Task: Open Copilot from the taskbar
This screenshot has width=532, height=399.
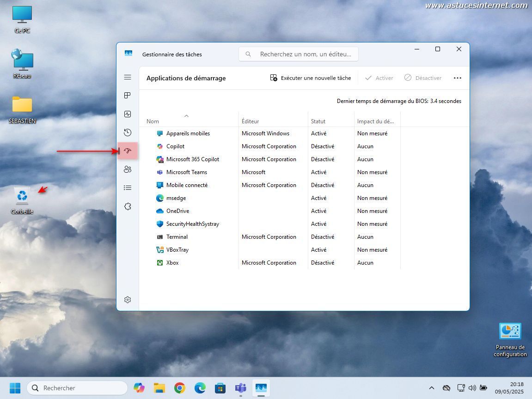Action: 139,387
